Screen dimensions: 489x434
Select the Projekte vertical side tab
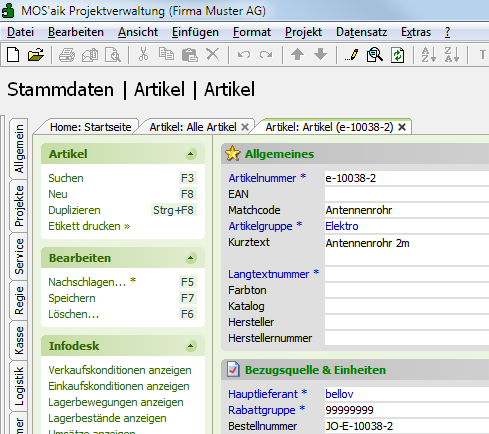click(19, 206)
